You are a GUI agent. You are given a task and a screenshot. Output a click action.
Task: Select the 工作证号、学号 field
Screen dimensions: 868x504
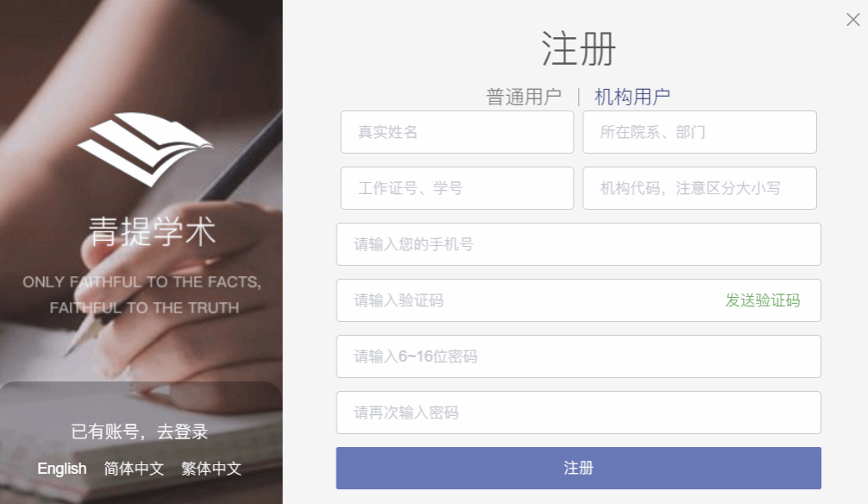(457, 188)
